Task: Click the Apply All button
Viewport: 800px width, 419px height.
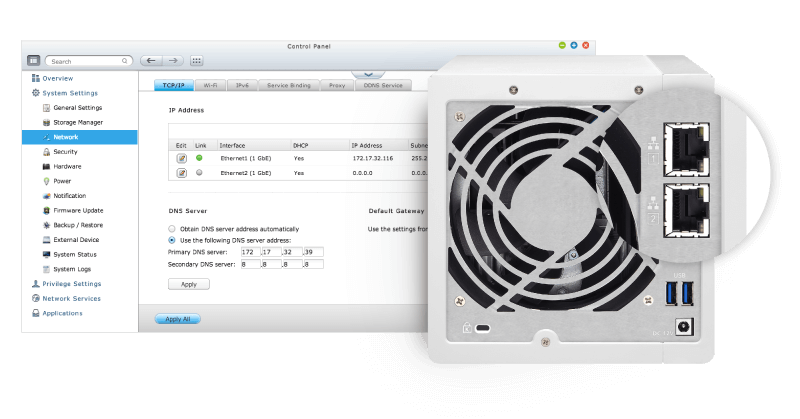Action: click(179, 319)
